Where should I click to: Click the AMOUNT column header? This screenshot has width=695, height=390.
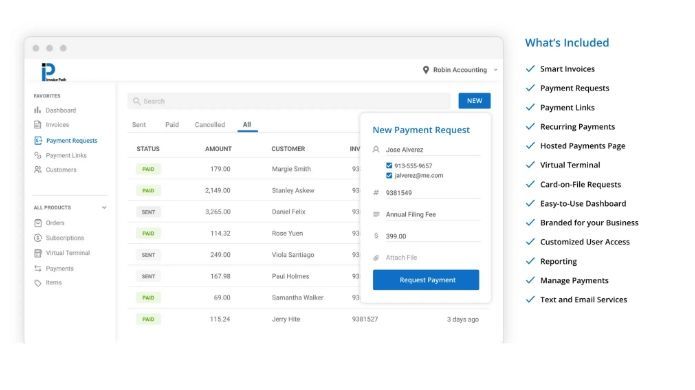pyautogui.click(x=218, y=149)
